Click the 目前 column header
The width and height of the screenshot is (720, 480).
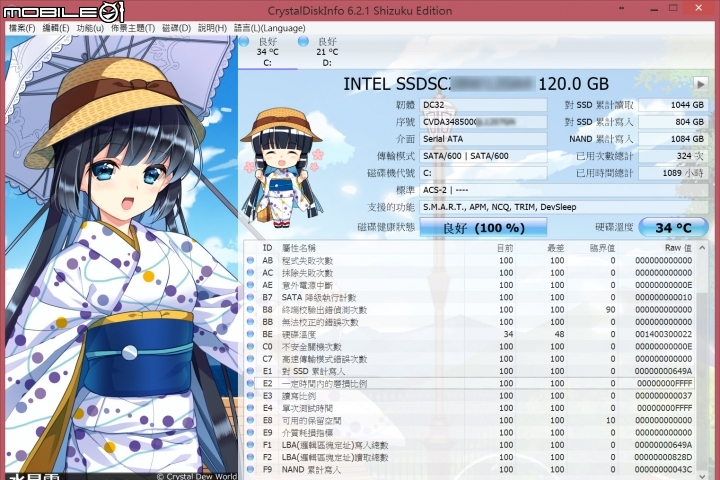504,248
